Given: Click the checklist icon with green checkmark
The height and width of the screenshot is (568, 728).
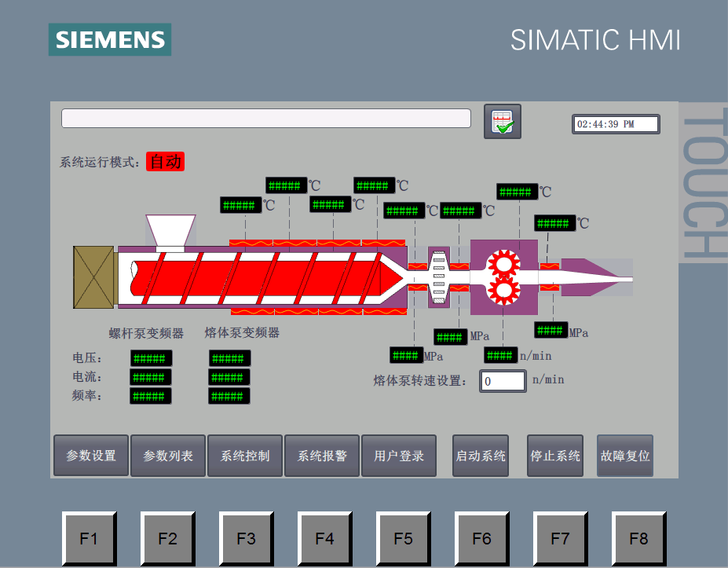Looking at the screenshot, I should tap(502, 121).
